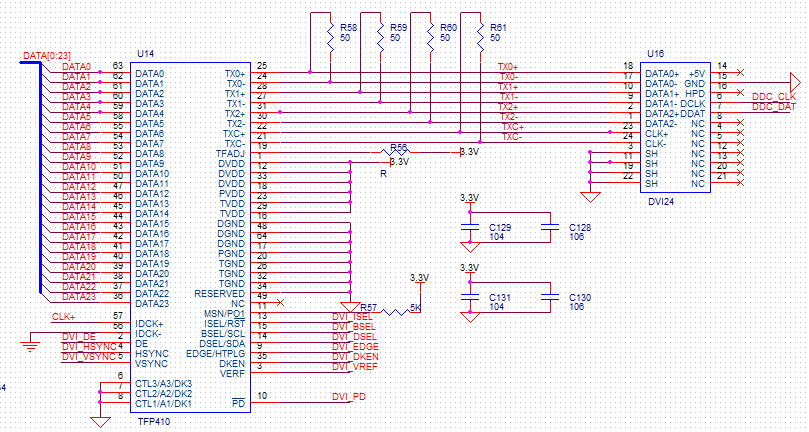Click the U16 reference designator

tap(656, 54)
